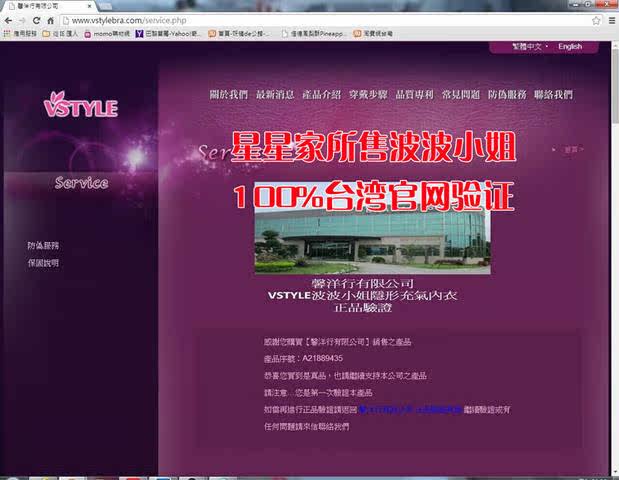This screenshot has height=480, width=619.
Task: Open the Chrome menu icon
Action: pyautogui.click(x=611, y=21)
